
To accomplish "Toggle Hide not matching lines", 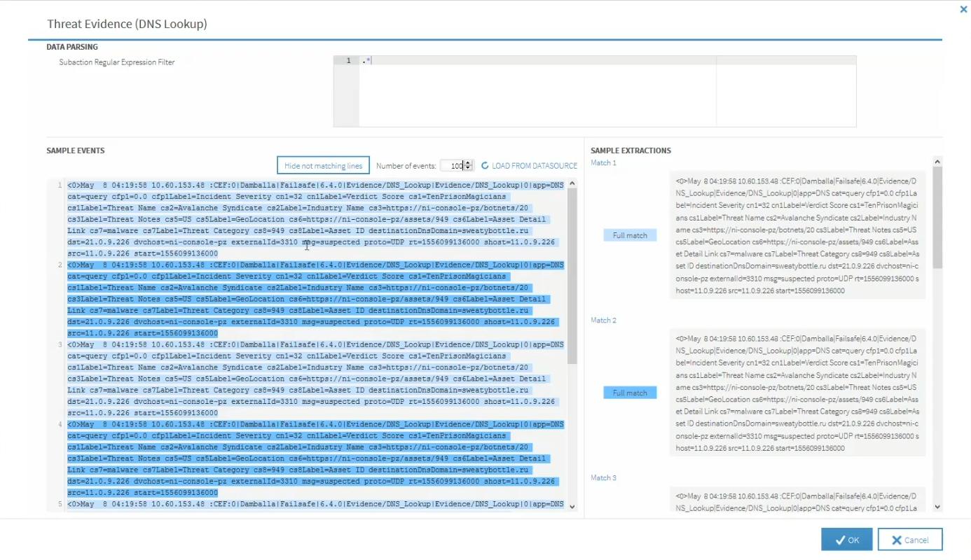I will tap(323, 166).
